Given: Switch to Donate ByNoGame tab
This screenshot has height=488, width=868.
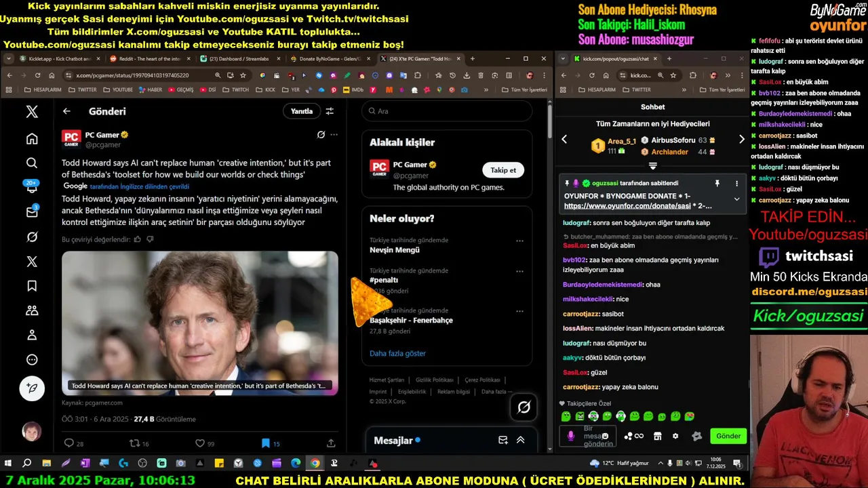Looking at the screenshot, I should click(329, 59).
